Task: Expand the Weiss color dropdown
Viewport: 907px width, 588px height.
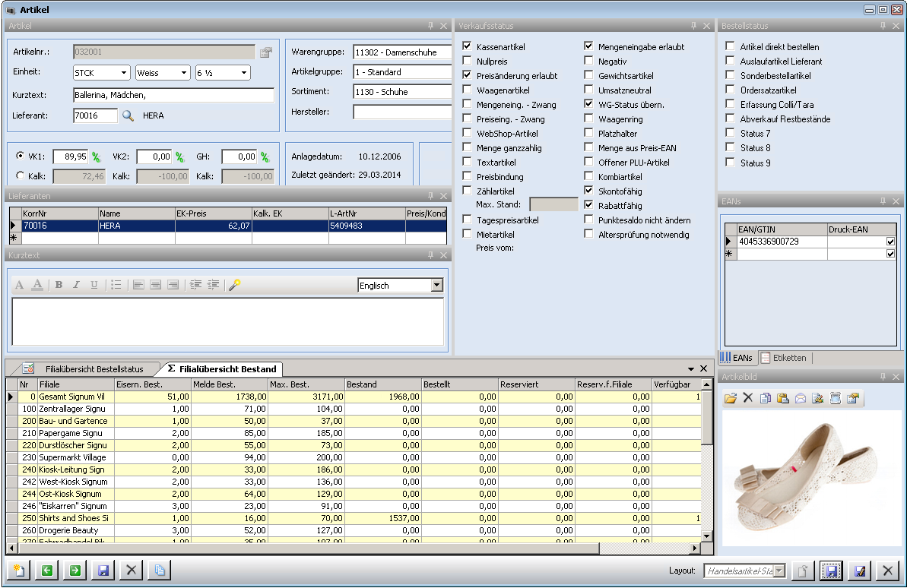Action: pyautogui.click(x=184, y=73)
